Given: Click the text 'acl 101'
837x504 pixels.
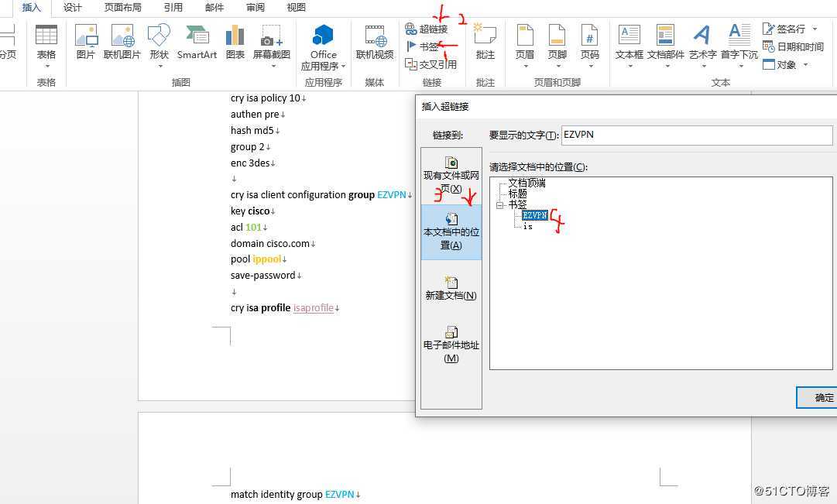Looking at the screenshot, I should pyautogui.click(x=246, y=228).
